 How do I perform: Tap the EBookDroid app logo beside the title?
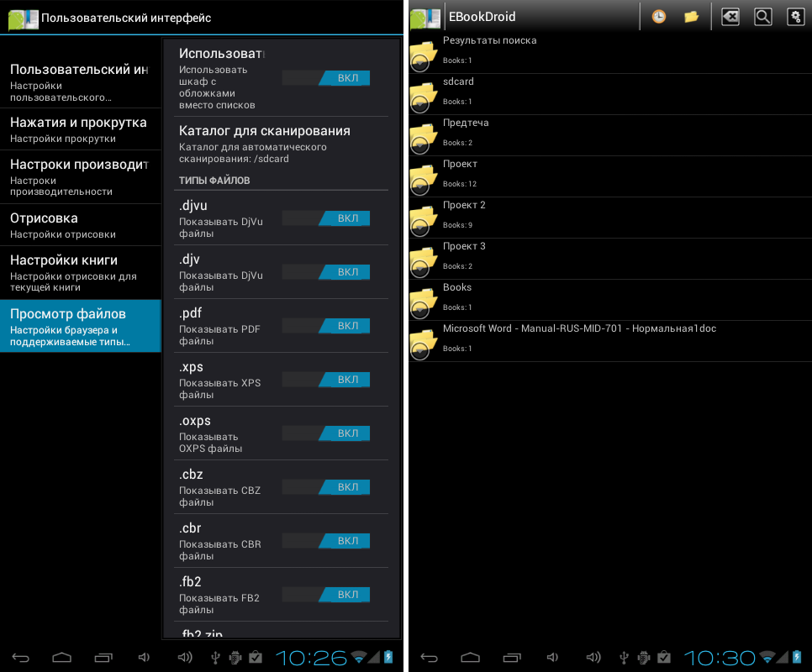(x=425, y=17)
